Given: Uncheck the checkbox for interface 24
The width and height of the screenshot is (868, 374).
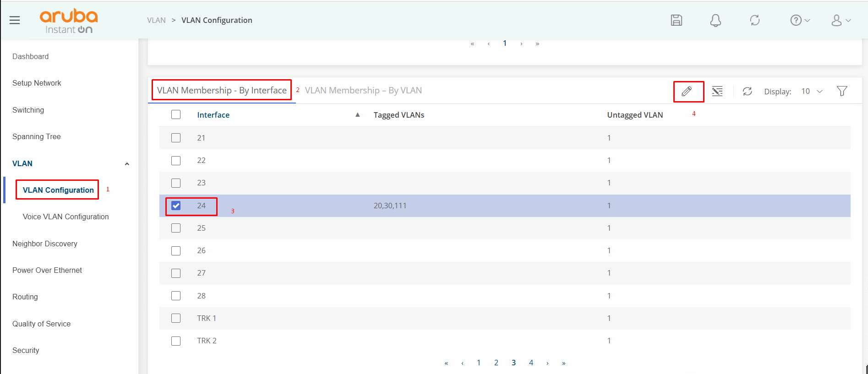Looking at the screenshot, I should pyautogui.click(x=176, y=206).
